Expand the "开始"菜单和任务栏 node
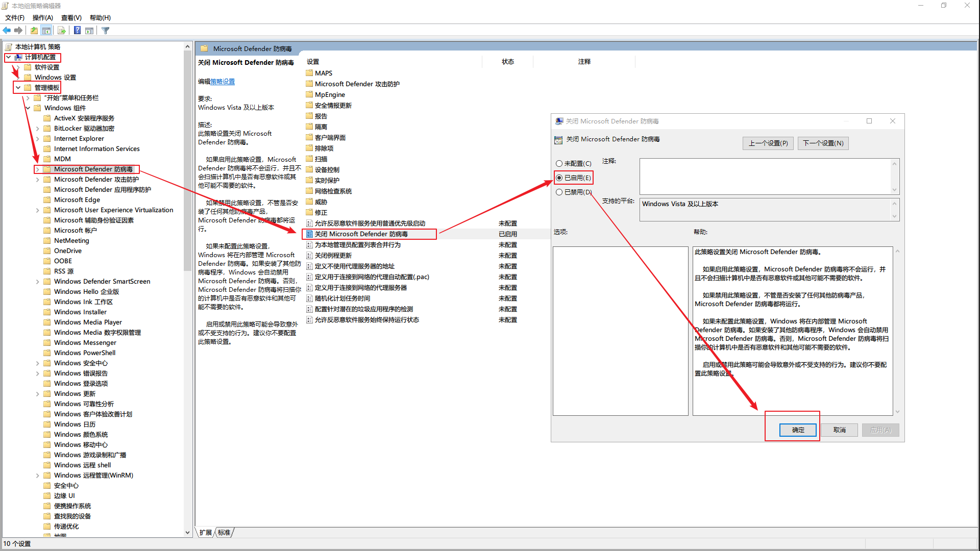This screenshot has height=551, width=980. point(28,98)
